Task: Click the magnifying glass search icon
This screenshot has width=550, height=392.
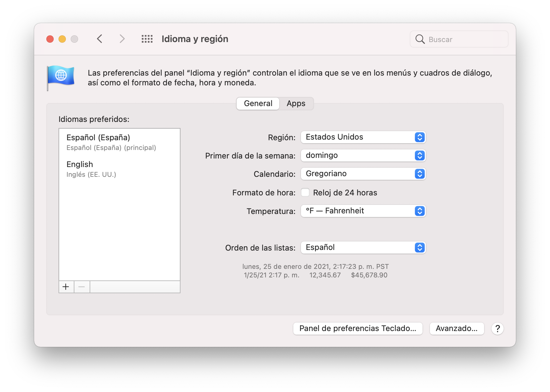Action: (x=420, y=39)
